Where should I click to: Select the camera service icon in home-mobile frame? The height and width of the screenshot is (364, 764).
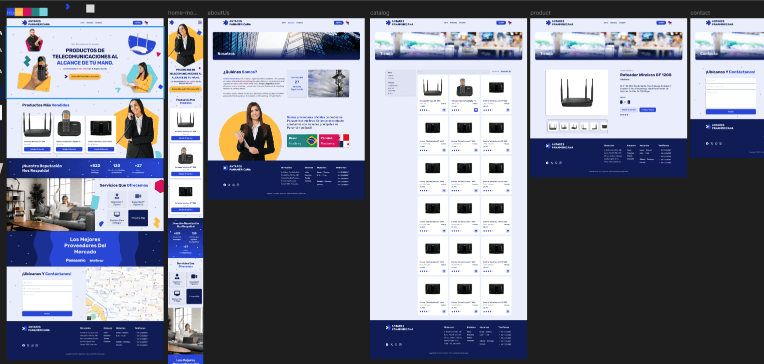tap(194, 276)
